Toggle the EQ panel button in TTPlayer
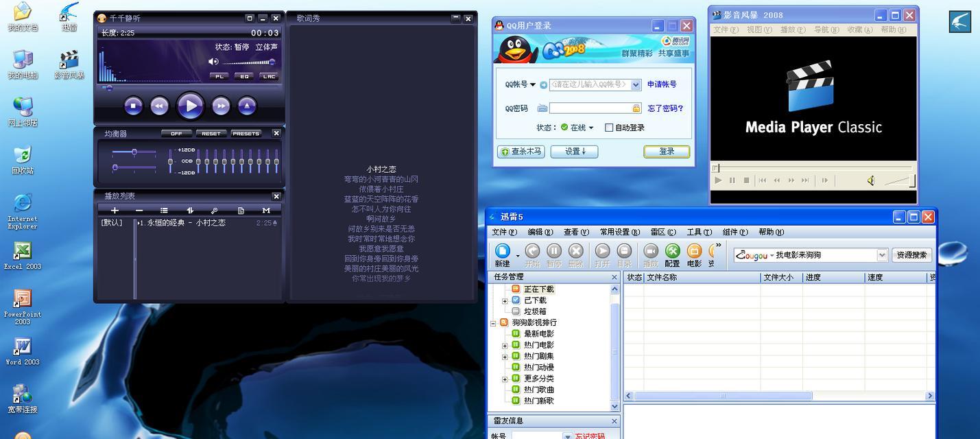Screen dimensions: 980x439 [x=244, y=76]
